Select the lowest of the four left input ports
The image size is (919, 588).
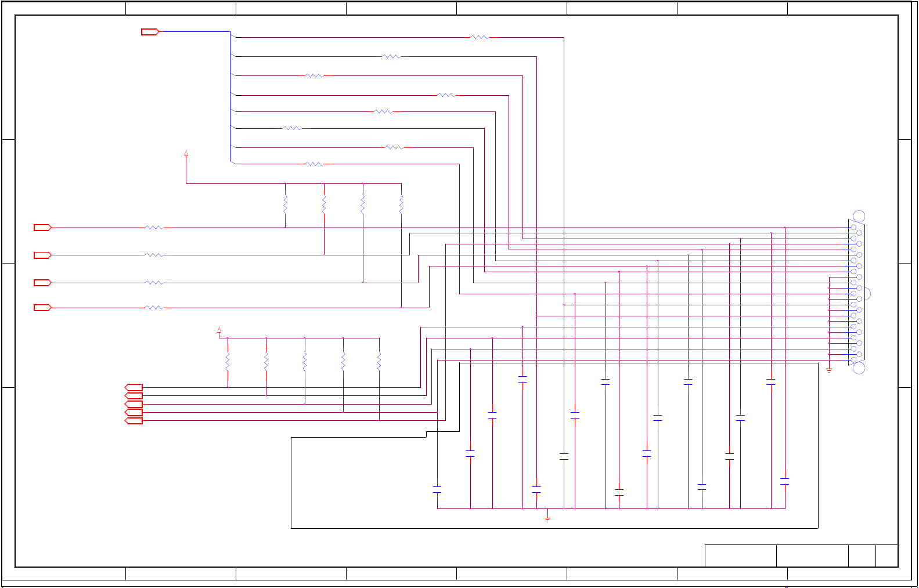pos(42,308)
